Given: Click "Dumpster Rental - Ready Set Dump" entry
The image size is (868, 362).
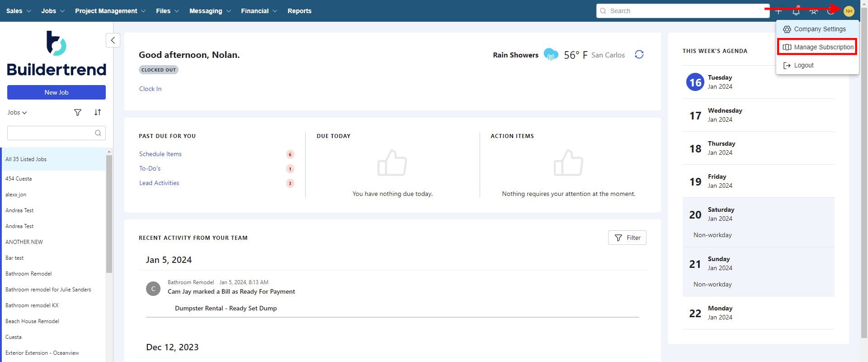Looking at the screenshot, I should [226, 308].
